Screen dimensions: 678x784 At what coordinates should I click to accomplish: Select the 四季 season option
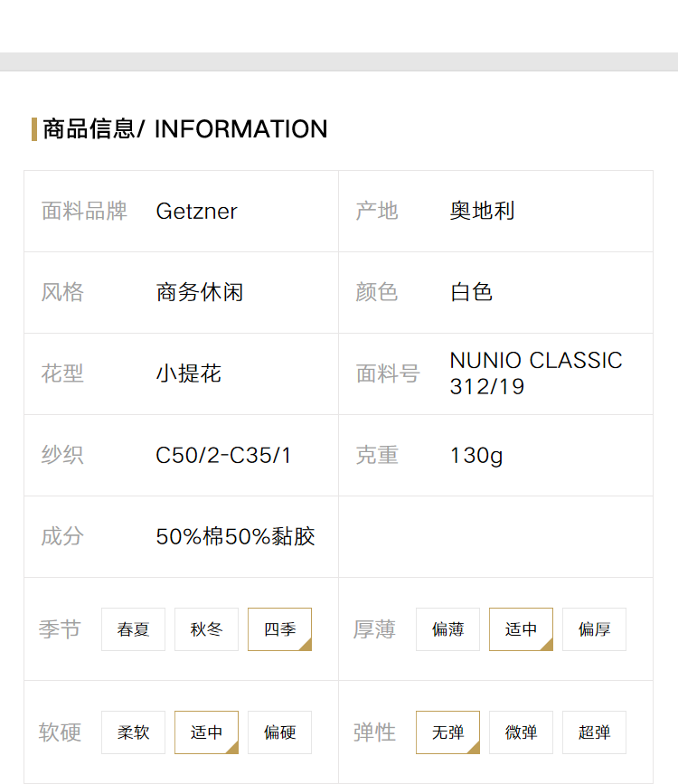click(279, 629)
